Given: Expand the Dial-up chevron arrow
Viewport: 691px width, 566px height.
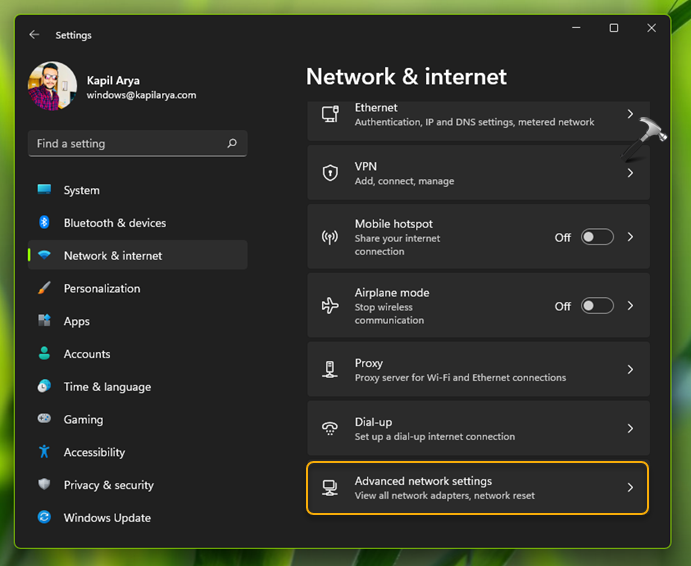Looking at the screenshot, I should click(x=630, y=429).
